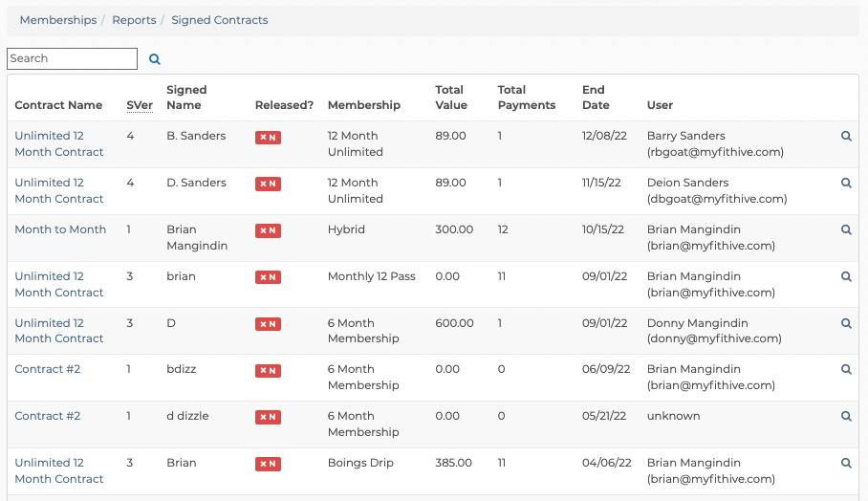Click the 300.00 total value cell

pyautogui.click(x=454, y=229)
